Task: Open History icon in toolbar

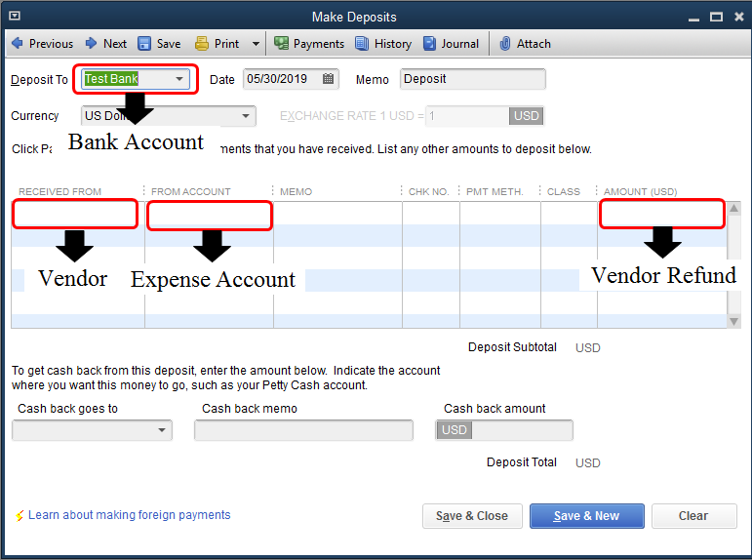Action: pos(362,44)
